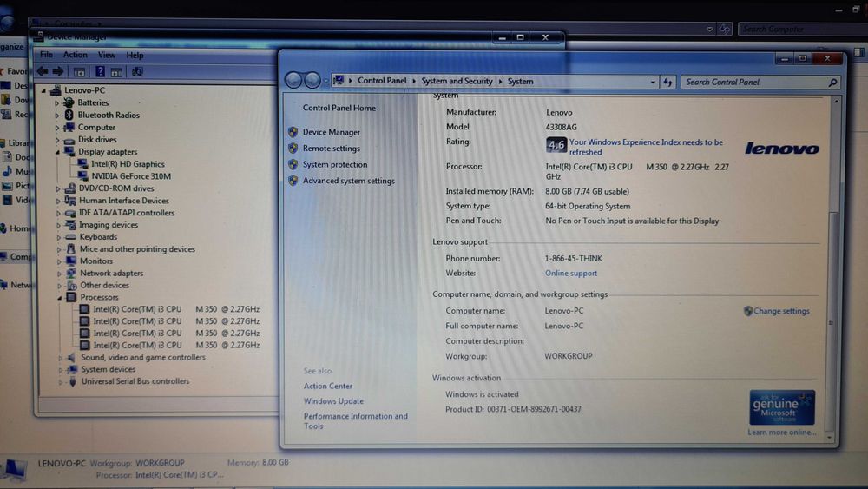Select the Imaging devices item

click(108, 225)
